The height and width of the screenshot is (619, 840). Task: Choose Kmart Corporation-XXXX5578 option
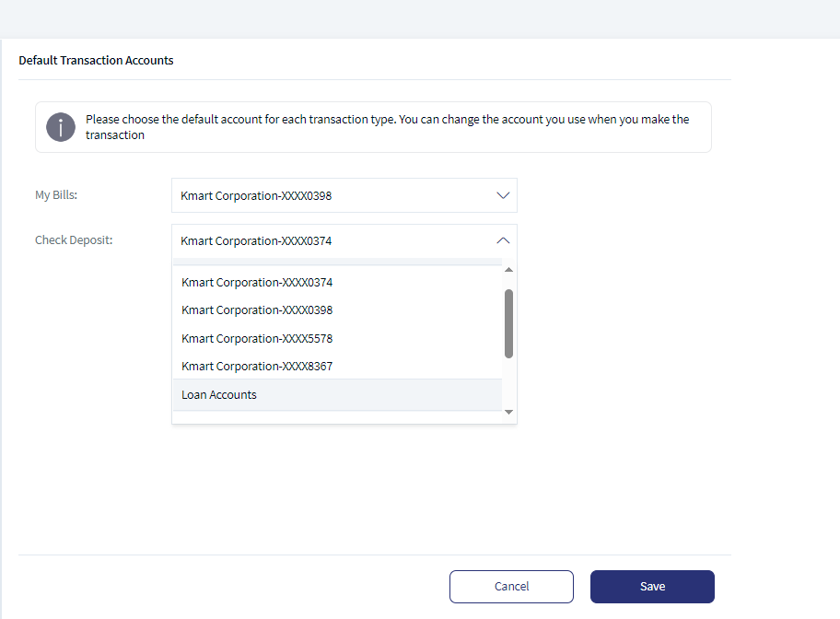click(x=337, y=339)
